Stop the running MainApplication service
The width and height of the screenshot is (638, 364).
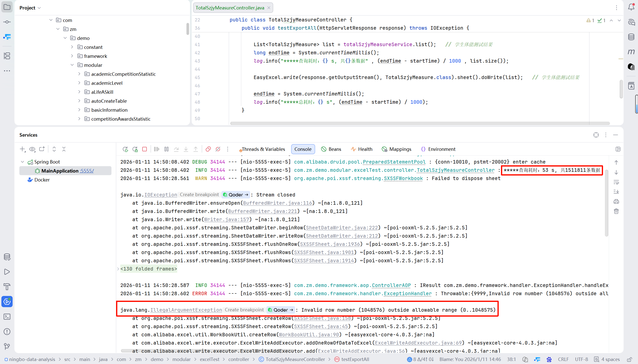point(145,149)
